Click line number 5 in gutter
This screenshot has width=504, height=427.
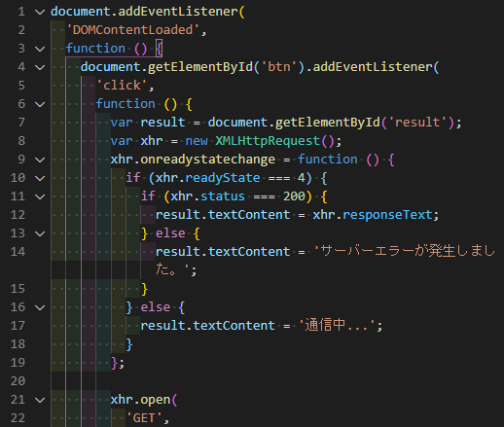pos(21,86)
